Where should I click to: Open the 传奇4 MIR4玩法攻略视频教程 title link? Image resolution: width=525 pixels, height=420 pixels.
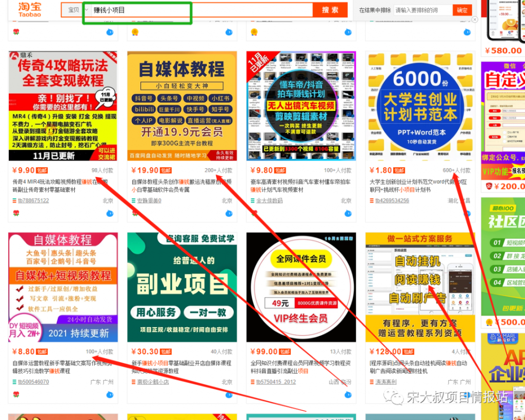click(60, 186)
